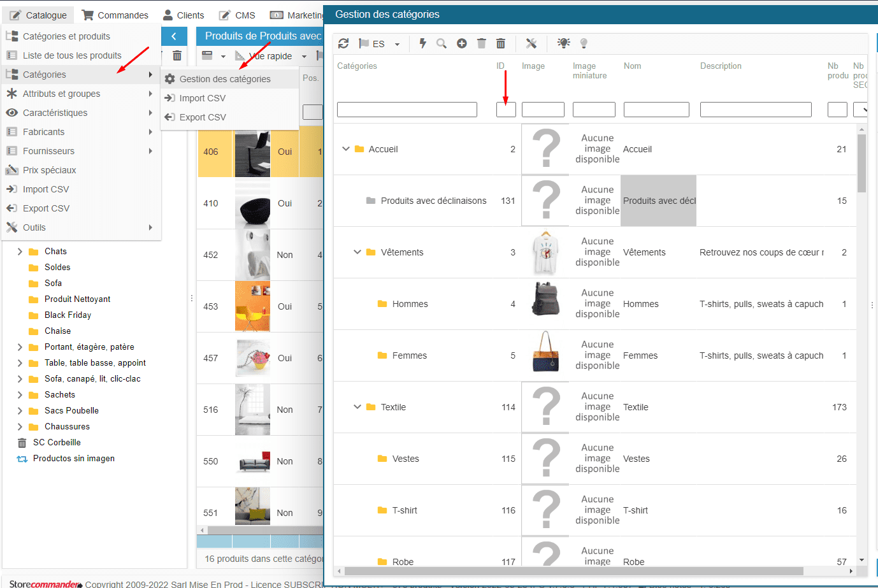Open the wrench tools icon in the categories toolbar
Viewport: 878px width, 588px height.
pos(531,43)
